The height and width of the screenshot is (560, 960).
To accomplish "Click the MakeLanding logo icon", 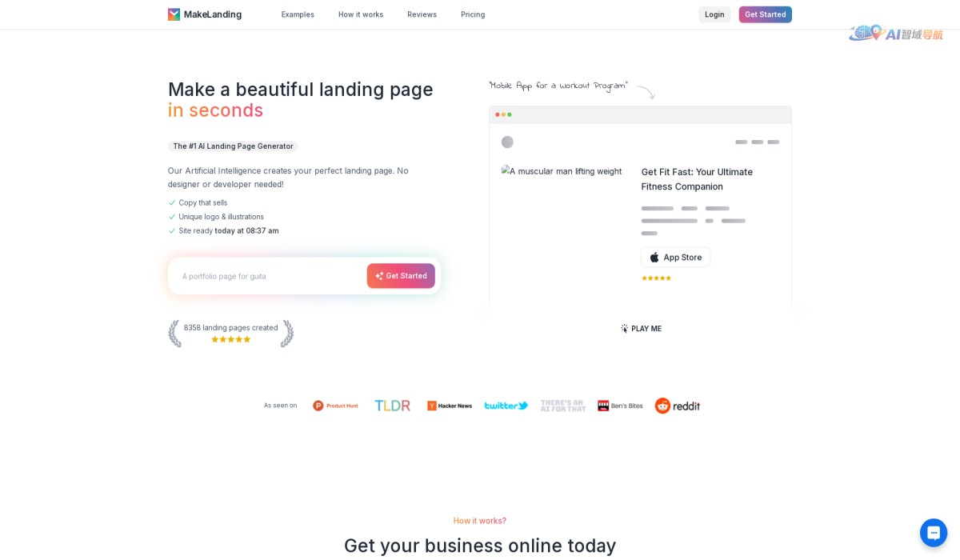I will (x=174, y=14).
